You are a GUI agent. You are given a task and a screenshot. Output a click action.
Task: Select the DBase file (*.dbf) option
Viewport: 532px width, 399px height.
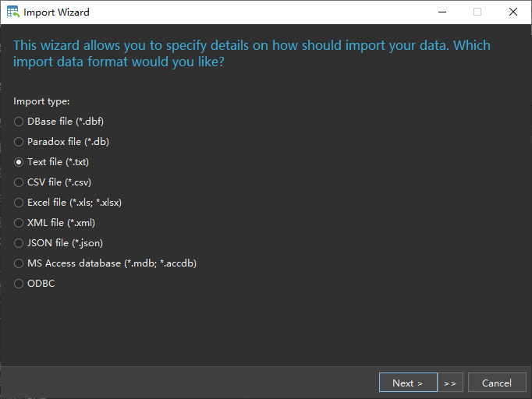point(19,122)
